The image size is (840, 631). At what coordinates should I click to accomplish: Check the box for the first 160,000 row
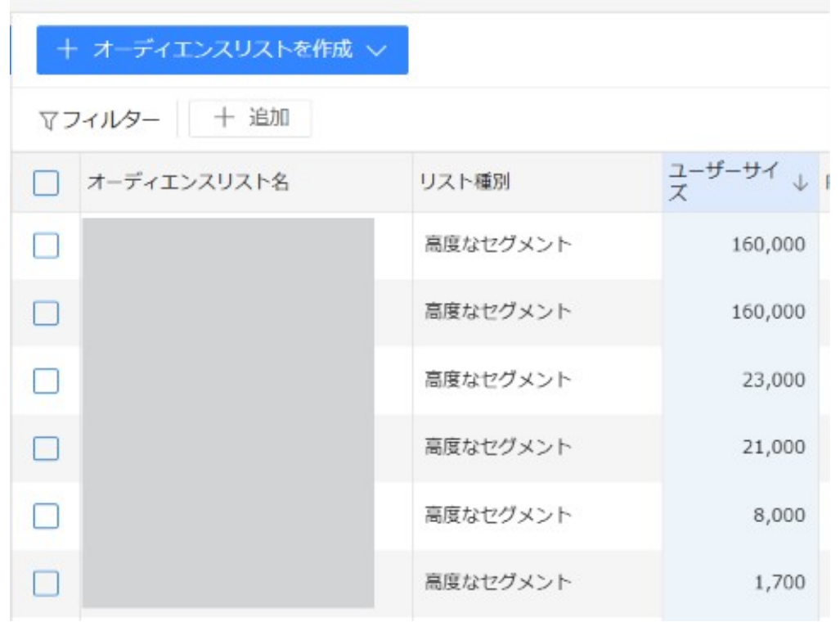[x=46, y=246]
